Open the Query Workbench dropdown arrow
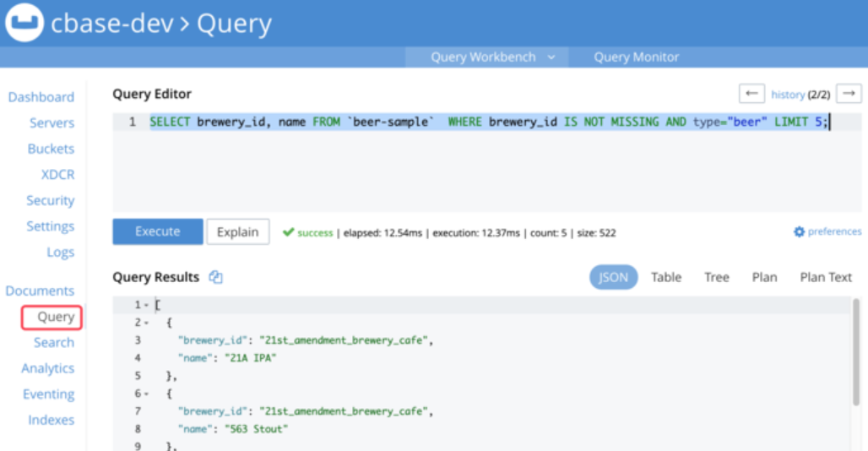The image size is (868, 451). (x=551, y=57)
